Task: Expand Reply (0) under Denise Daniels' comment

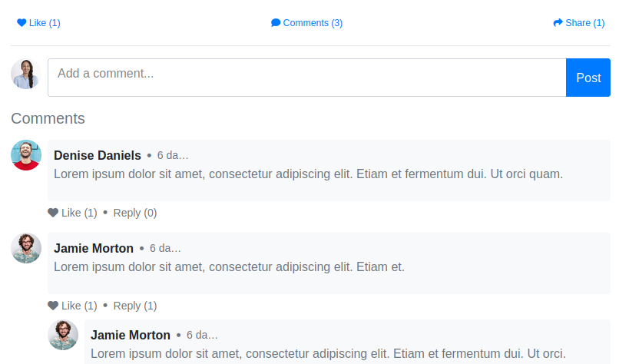Action: [x=135, y=213]
